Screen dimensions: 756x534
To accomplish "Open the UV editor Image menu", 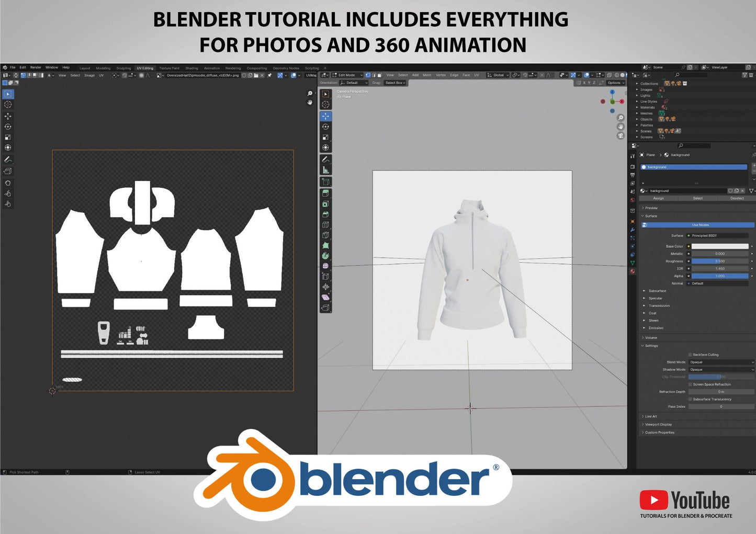I will pyautogui.click(x=89, y=75).
